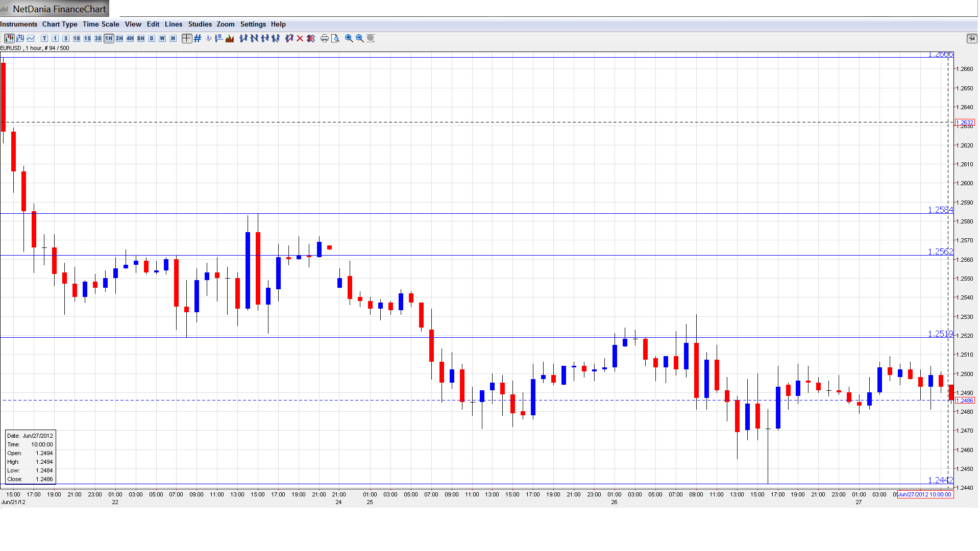The image size is (980, 551).
Task: Switch to 4H time scale
Action: (130, 38)
